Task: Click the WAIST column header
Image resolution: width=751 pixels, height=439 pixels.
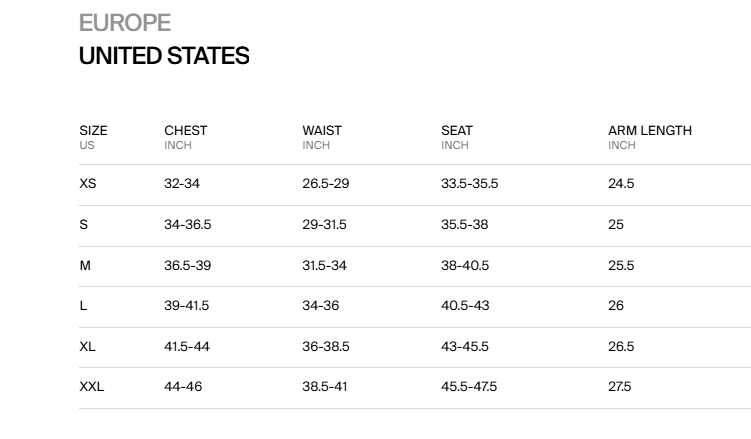Action: point(322,131)
